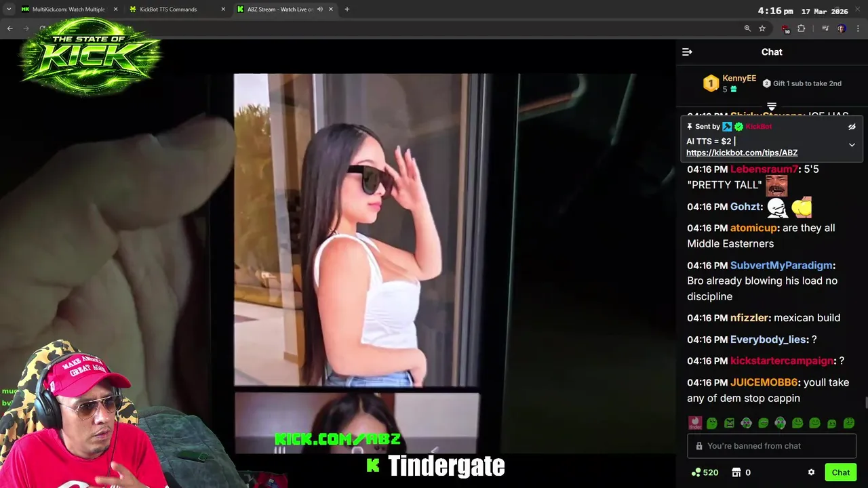The width and height of the screenshot is (868, 488).
Task: Open the Kick shop icon showing 0
Action: (x=741, y=472)
